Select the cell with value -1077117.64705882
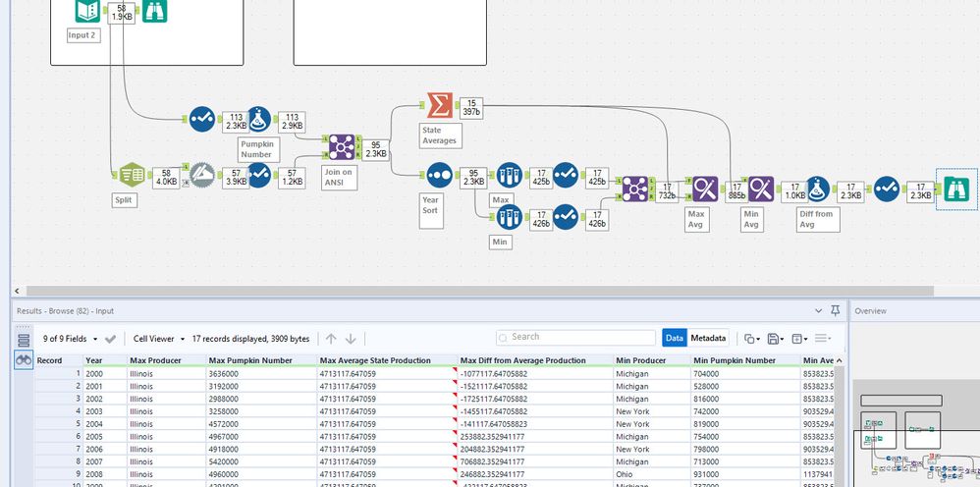Screen dimensions: 980x487 (535, 374)
